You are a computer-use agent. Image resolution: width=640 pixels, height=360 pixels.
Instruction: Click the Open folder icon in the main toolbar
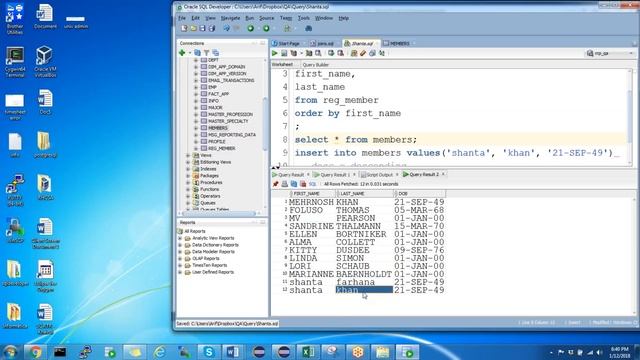(193, 28)
